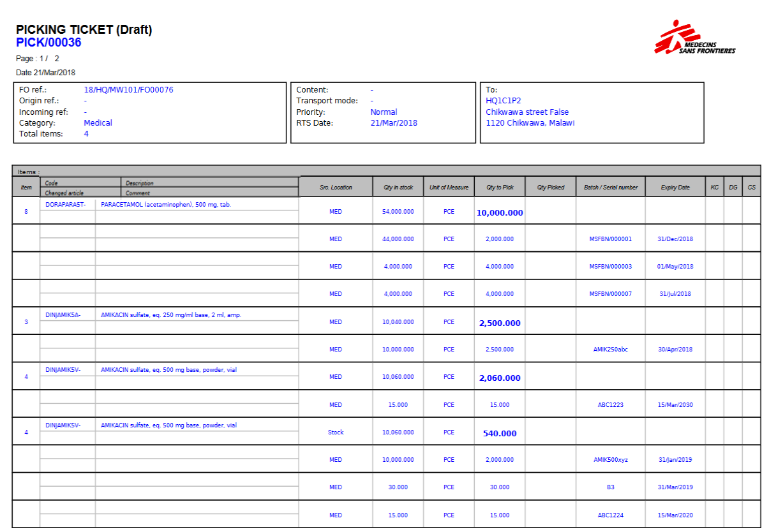Click the HQ1C1P2 destination name
Image resolution: width=769 pixels, height=532 pixels.
click(x=503, y=101)
